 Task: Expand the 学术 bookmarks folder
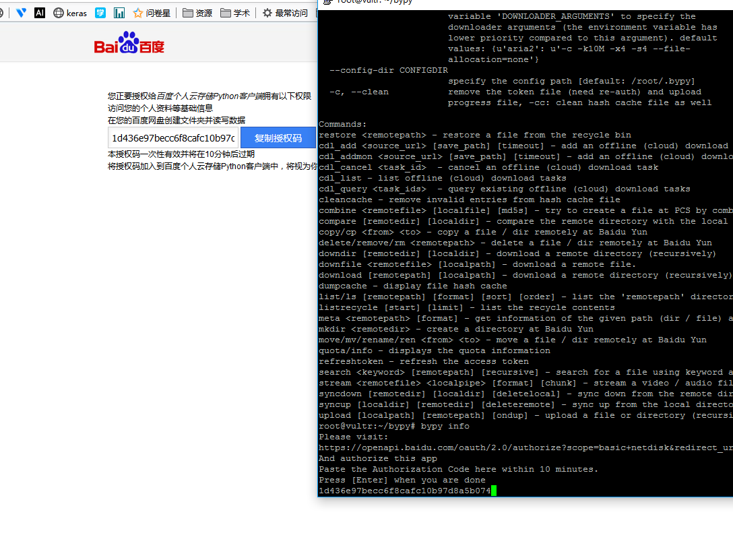click(x=234, y=13)
